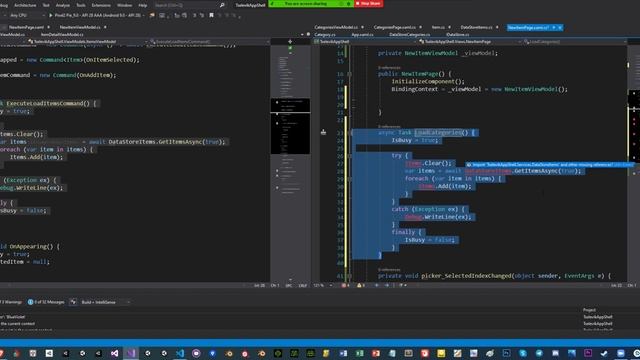Open the Build + IntelliSense dropdown
The image size is (640, 360).
[105, 302]
